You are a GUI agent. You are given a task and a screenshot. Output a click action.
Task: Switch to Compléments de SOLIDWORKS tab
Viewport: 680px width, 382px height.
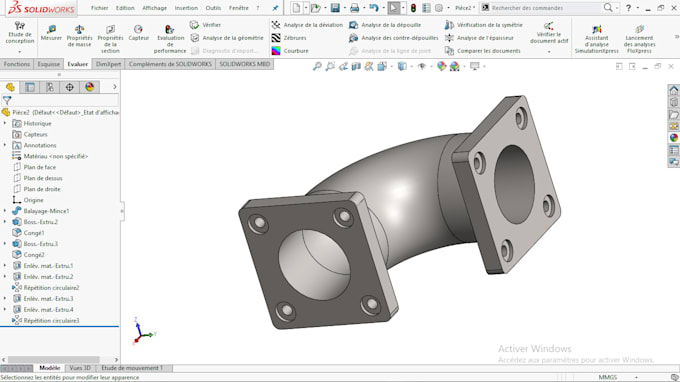click(x=170, y=64)
